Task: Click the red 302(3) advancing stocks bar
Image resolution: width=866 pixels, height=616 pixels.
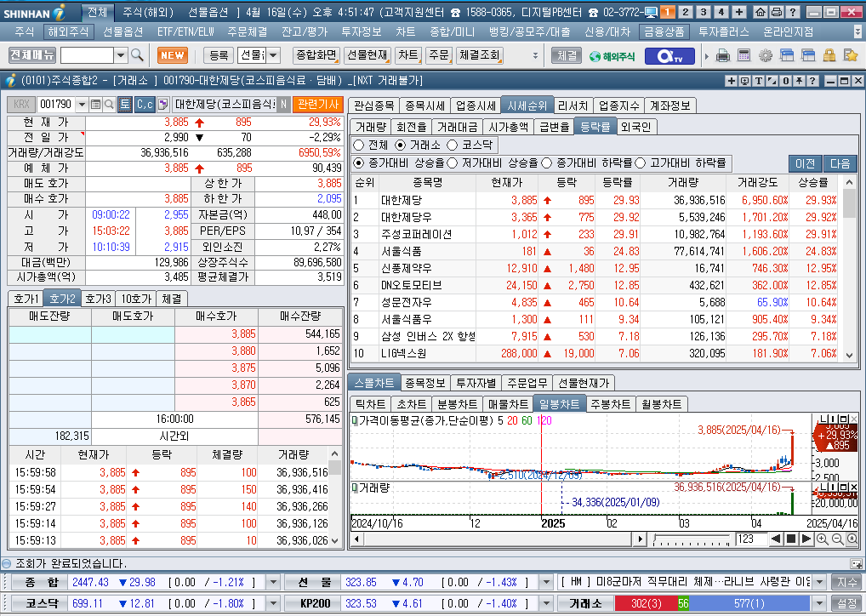Action: pos(647,604)
